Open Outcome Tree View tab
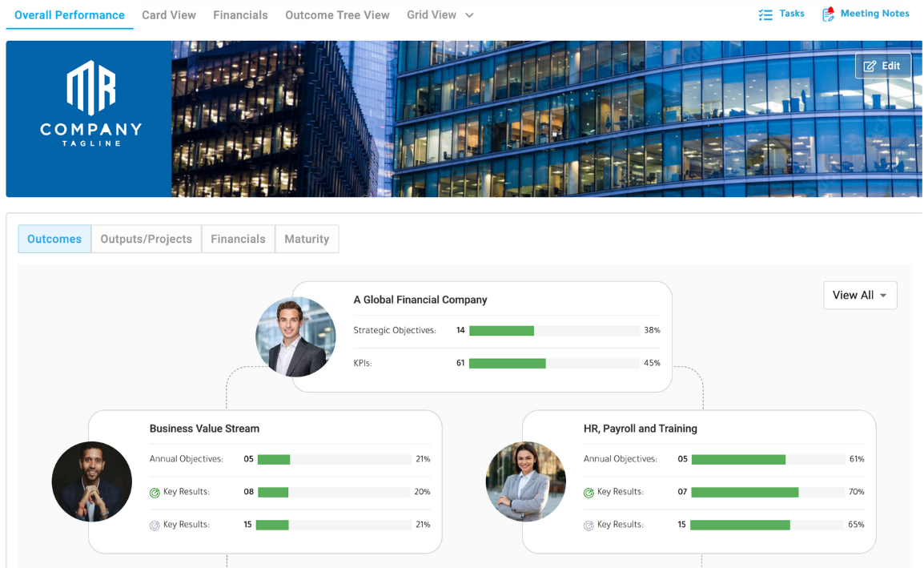Image resolution: width=924 pixels, height=568 pixels. pyautogui.click(x=337, y=14)
